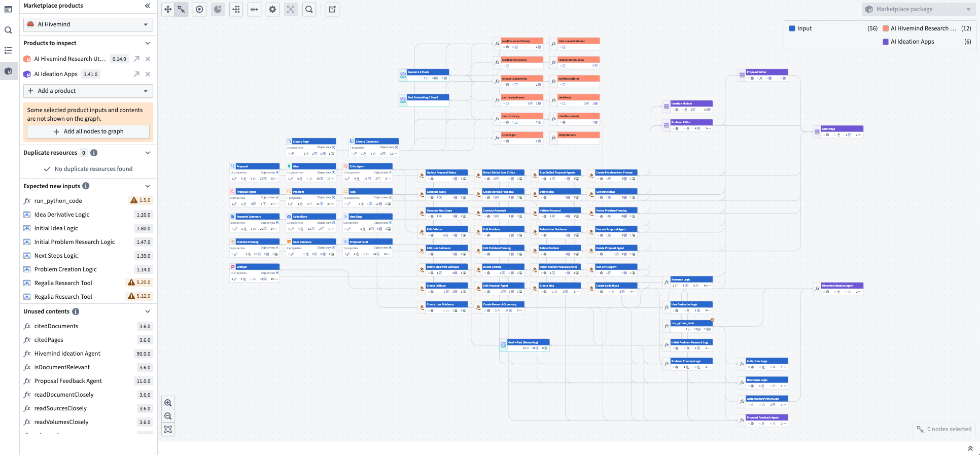Click run_python_code warning version badge

(x=141, y=200)
